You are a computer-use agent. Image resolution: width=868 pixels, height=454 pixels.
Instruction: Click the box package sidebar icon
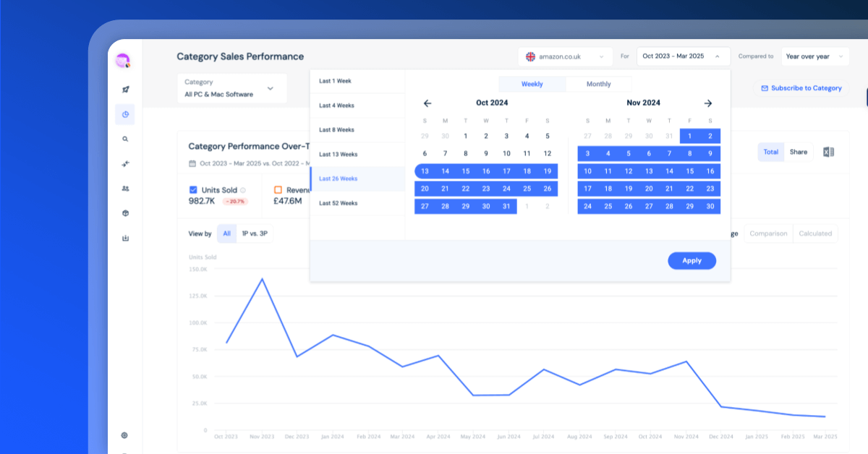(125, 213)
